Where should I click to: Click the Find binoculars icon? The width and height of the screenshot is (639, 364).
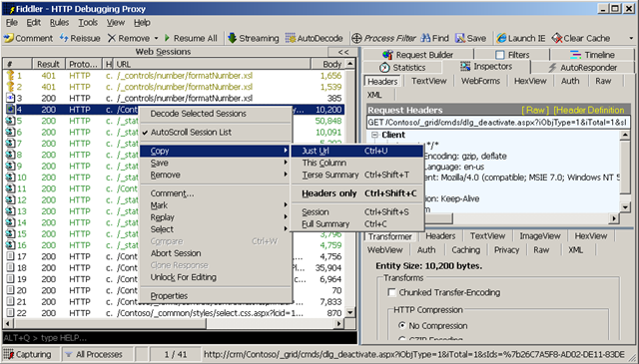[x=425, y=38]
